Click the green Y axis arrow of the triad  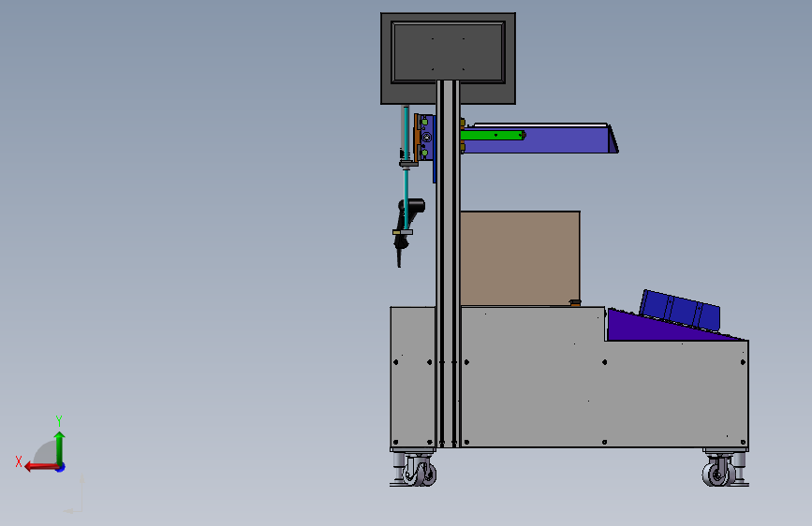pyautogui.click(x=60, y=447)
